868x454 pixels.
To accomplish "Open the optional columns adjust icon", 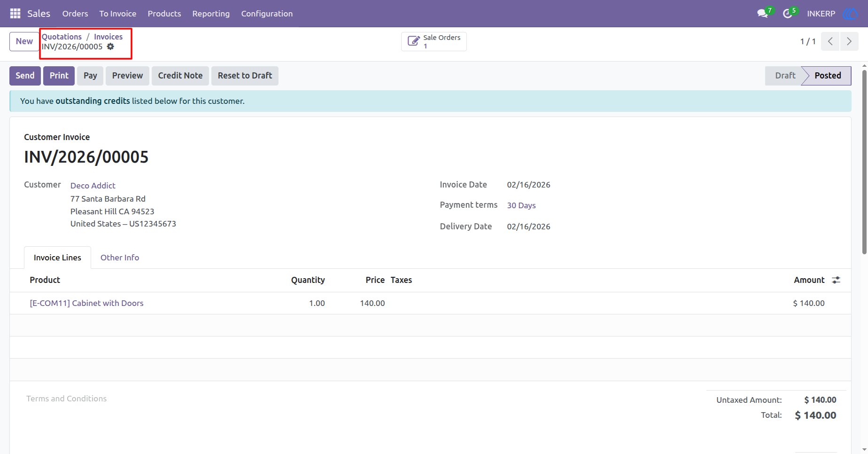I will click(836, 280).
